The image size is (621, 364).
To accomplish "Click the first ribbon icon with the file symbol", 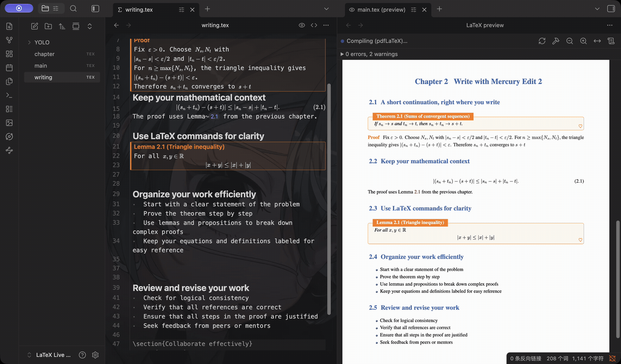I will (9, 26).
